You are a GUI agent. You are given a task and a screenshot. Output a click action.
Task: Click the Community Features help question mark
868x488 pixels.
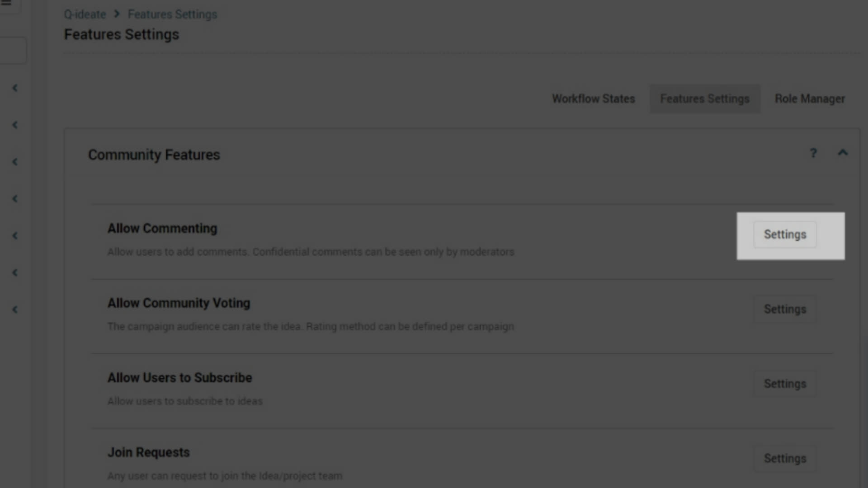point(813,153)
